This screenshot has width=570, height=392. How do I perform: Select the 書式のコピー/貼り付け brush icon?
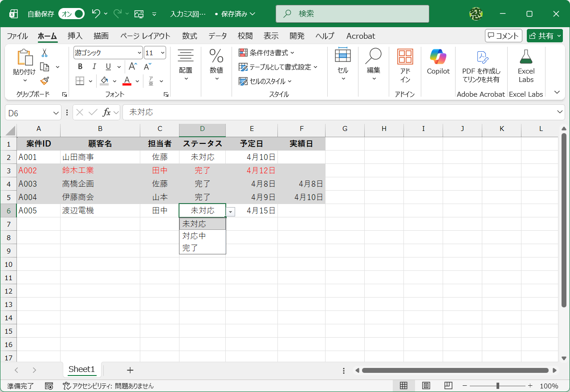click(45, 81)
